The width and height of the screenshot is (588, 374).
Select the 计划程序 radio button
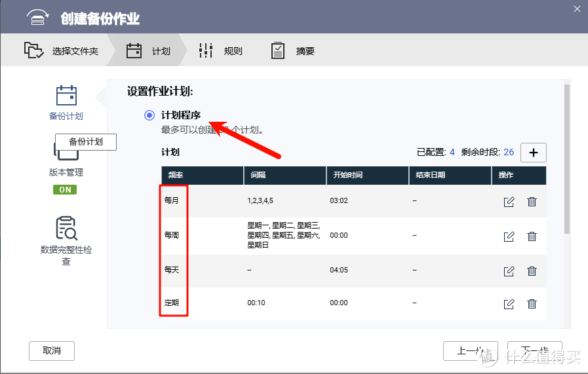point(149,115)
